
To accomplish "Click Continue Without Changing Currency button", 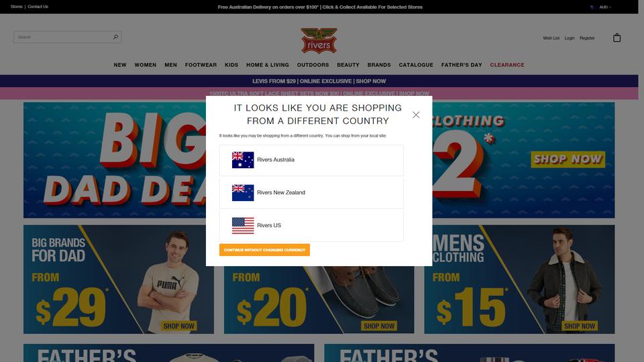I will [264, 250].
